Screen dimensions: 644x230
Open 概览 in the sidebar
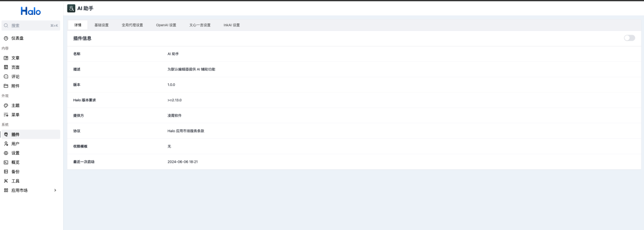[31, 162]
